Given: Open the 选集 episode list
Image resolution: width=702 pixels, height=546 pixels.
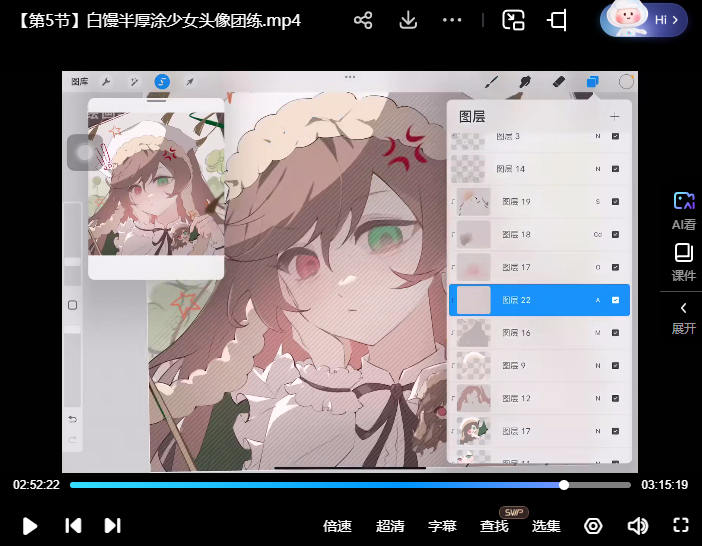Looking at the screenshot, I should [x=546, y=526].
